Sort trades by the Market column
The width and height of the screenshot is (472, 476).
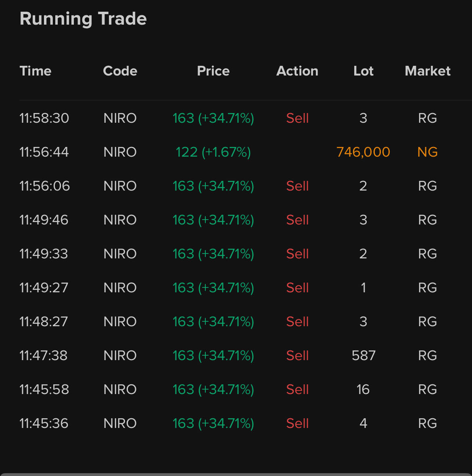point(428,71)
